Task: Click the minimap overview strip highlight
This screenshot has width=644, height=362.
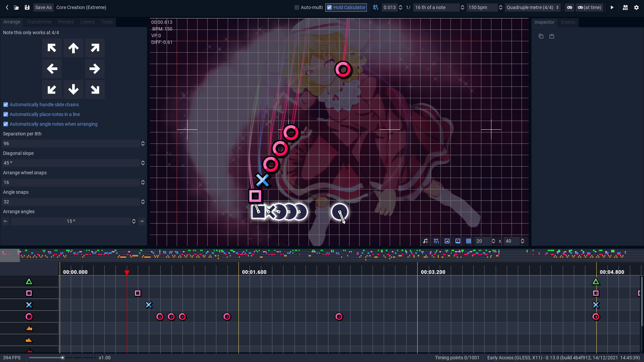Action: coord(10,255)
